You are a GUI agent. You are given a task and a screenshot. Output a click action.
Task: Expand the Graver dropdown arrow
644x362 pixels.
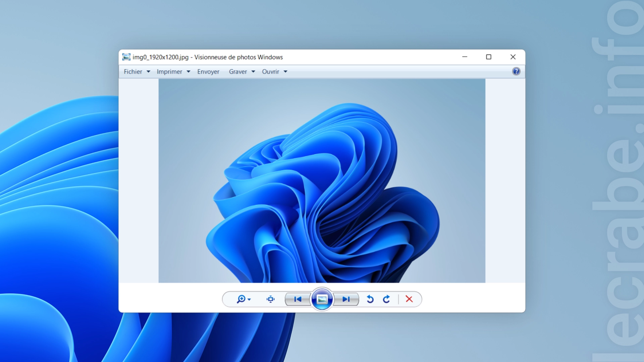(253, 72)
